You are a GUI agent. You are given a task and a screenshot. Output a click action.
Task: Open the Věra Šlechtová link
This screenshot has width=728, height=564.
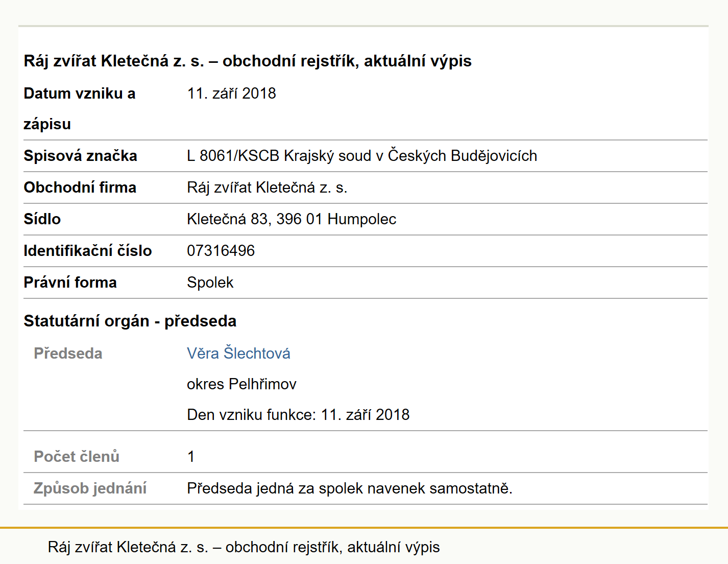238,353
